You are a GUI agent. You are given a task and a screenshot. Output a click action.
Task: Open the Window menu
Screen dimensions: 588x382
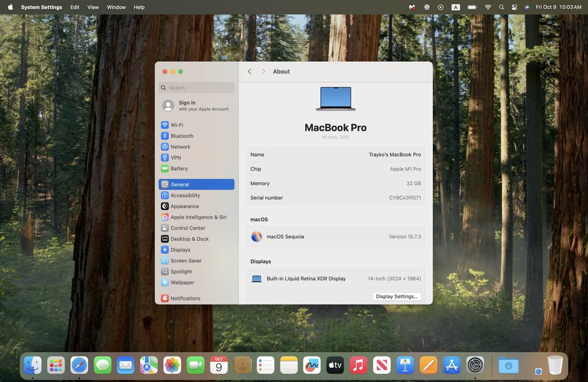tap(116, 7)
